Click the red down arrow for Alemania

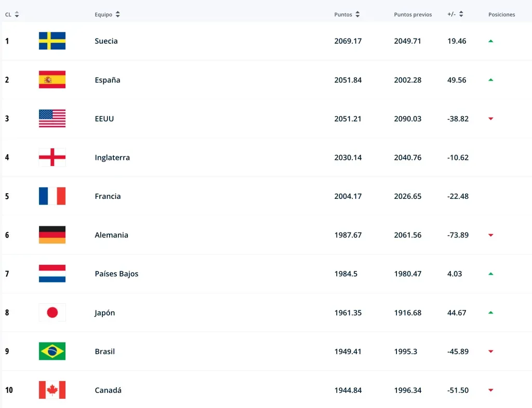(490, 235)
